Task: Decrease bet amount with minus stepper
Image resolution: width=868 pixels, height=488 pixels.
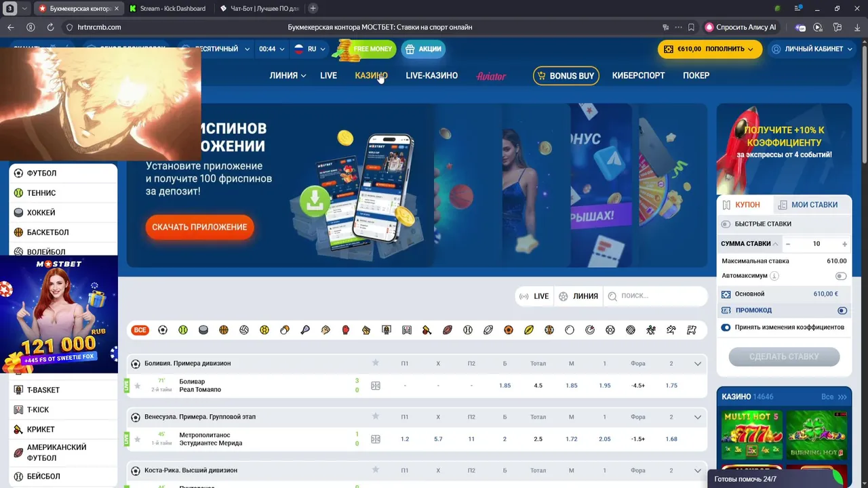Action: [787, 244]
